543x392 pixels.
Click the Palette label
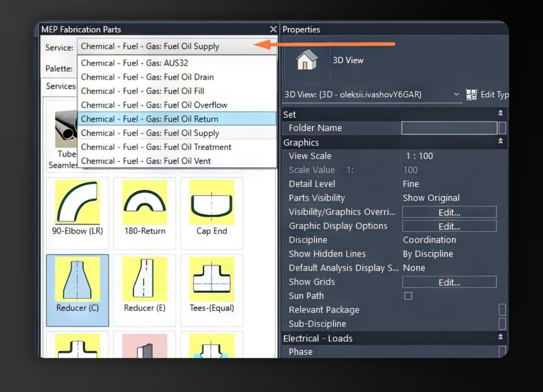click(x=59, y=68)
